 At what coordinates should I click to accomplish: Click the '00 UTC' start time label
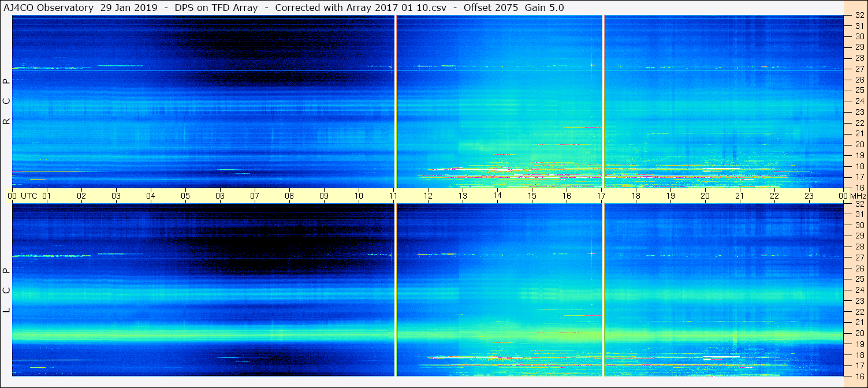(22, 196)
